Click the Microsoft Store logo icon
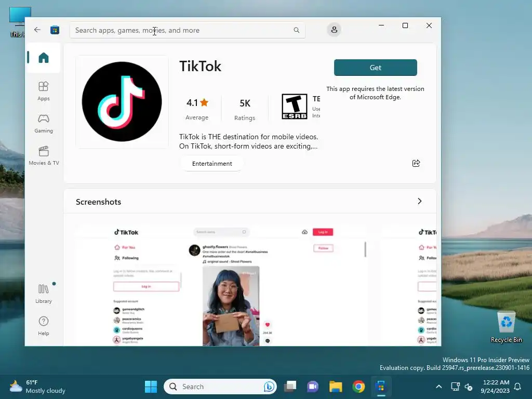This screenshot has height=399, width=532. tap(55, 30)
